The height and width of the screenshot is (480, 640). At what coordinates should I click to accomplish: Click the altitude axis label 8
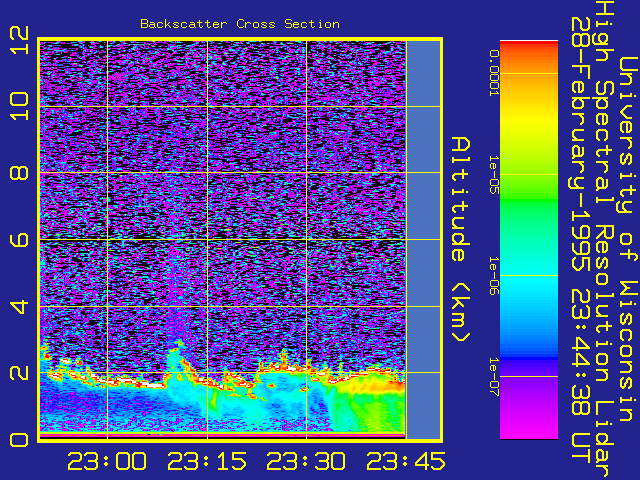coord(20,173)
